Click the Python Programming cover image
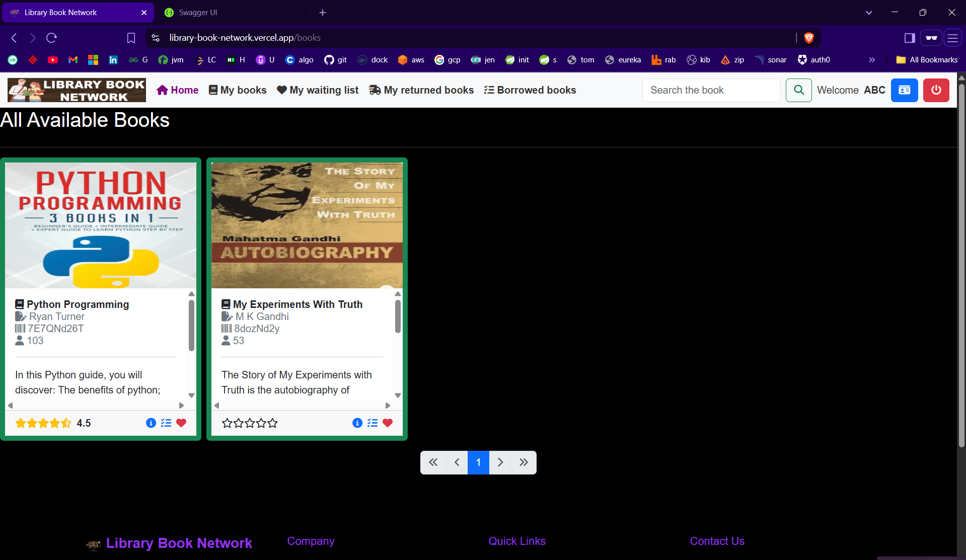Screen dimensions: 966x560 tap(101, 225)
